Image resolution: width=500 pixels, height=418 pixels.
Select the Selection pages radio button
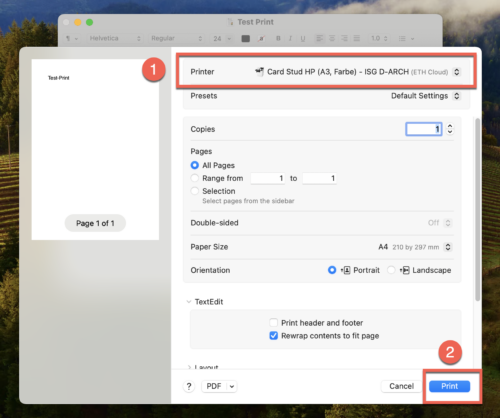(195, 191)
